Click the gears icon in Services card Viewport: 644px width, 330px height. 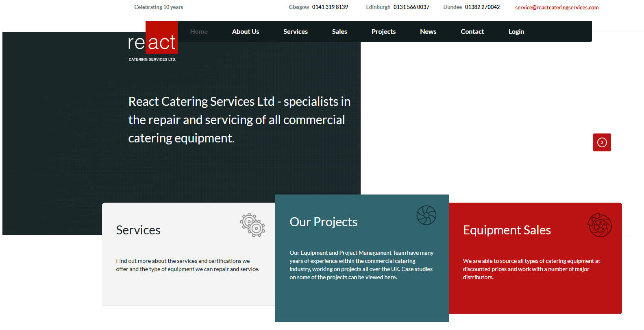pyautogui.click(x=252, y=225)
